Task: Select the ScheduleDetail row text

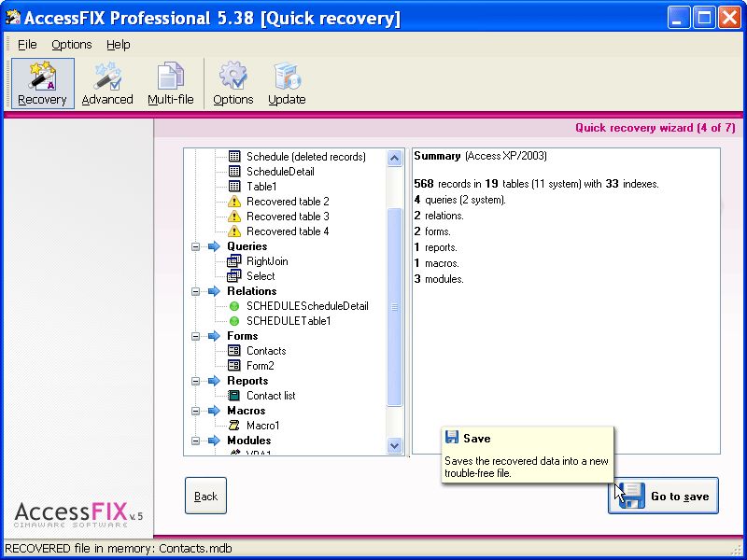Action: coord(280,172)
